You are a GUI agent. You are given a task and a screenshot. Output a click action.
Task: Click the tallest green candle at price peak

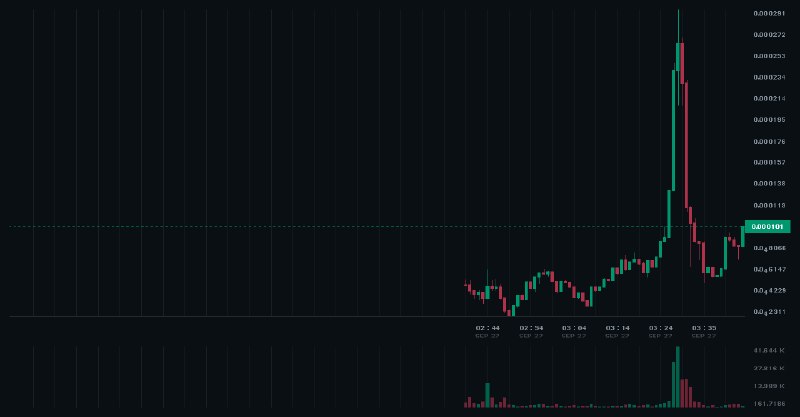click(674, 130)
